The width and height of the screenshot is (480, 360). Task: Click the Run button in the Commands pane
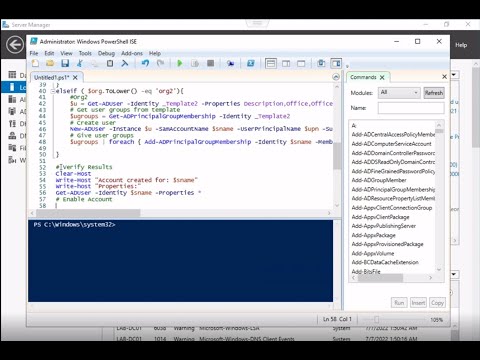pos(399,303)
